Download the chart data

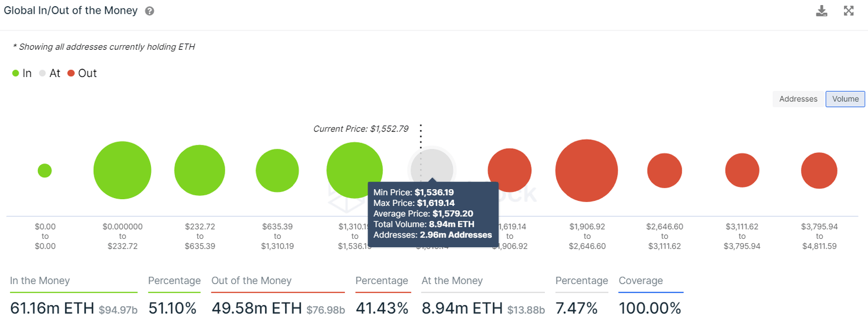coord(822,11)
